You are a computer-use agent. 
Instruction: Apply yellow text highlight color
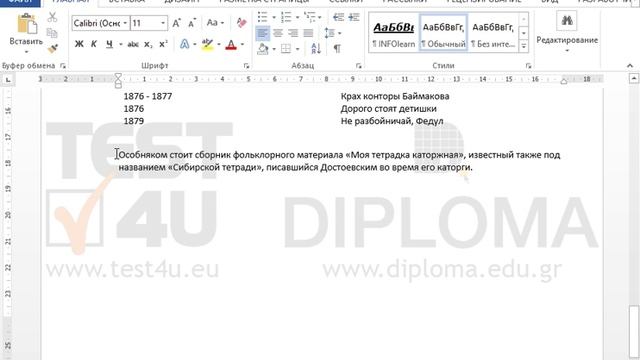pyautogui.click(x=207, y=44)
